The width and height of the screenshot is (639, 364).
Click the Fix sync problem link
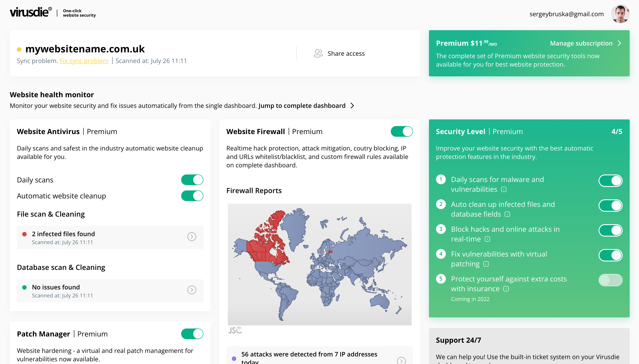(84, 61)
